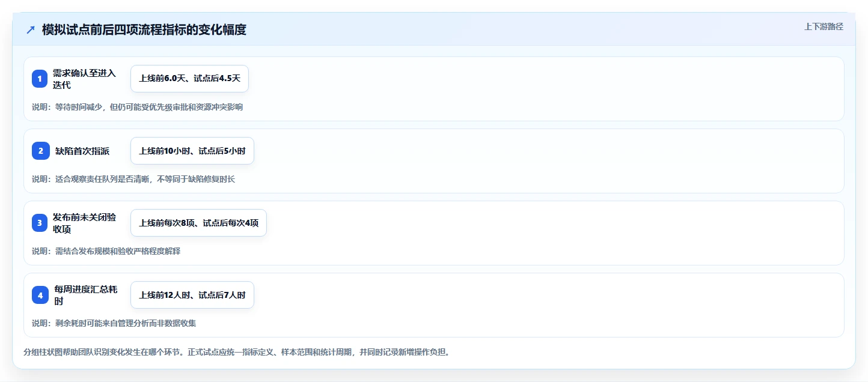Screen dimensions: 868x382
Task: Click the 上线前6.0天、试点后4.5天 value chip
Action: click(189, 79)
